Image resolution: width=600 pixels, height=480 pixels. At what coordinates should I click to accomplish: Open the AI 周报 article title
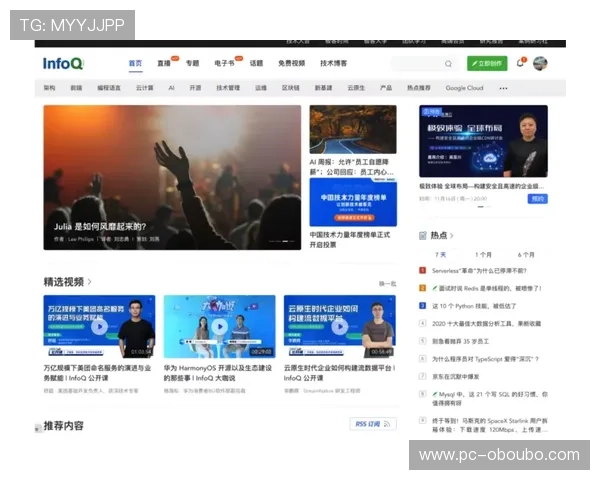point(351,167)
